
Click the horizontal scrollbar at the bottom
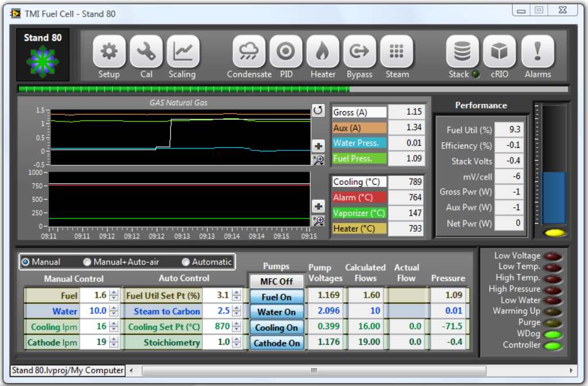click(314, 371)
